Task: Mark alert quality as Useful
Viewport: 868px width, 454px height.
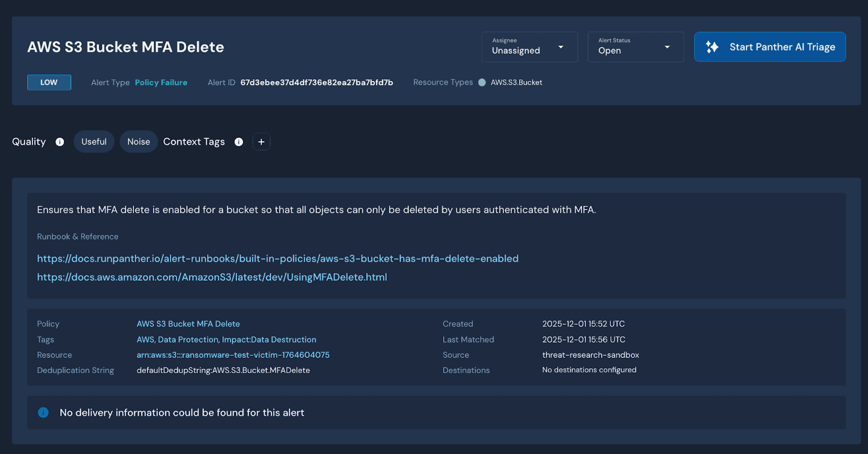Action: pos(94,142)
